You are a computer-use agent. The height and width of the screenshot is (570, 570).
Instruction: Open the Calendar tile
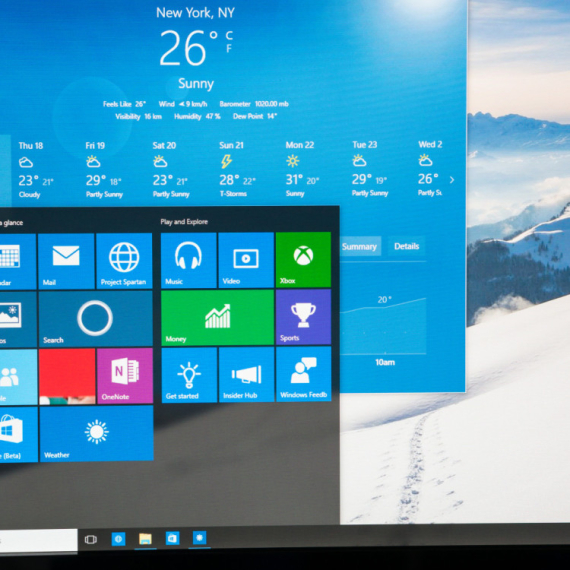[x=18, y=262]
